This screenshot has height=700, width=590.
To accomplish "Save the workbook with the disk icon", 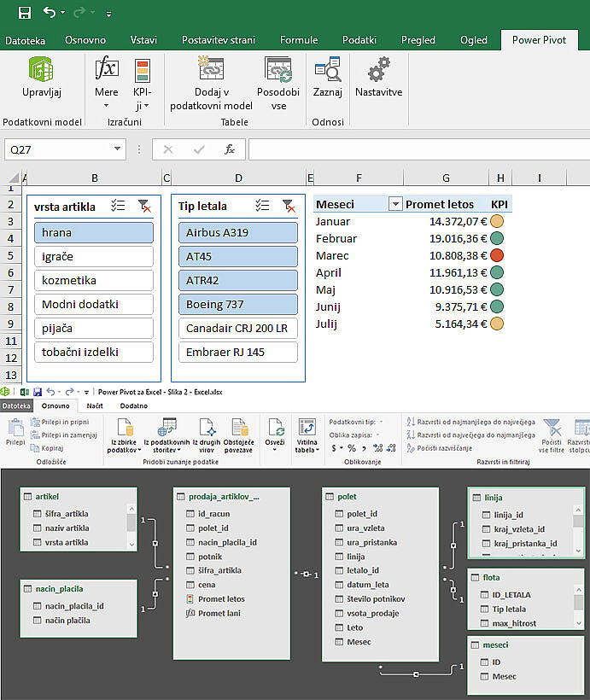I will [x=25, y=13].
